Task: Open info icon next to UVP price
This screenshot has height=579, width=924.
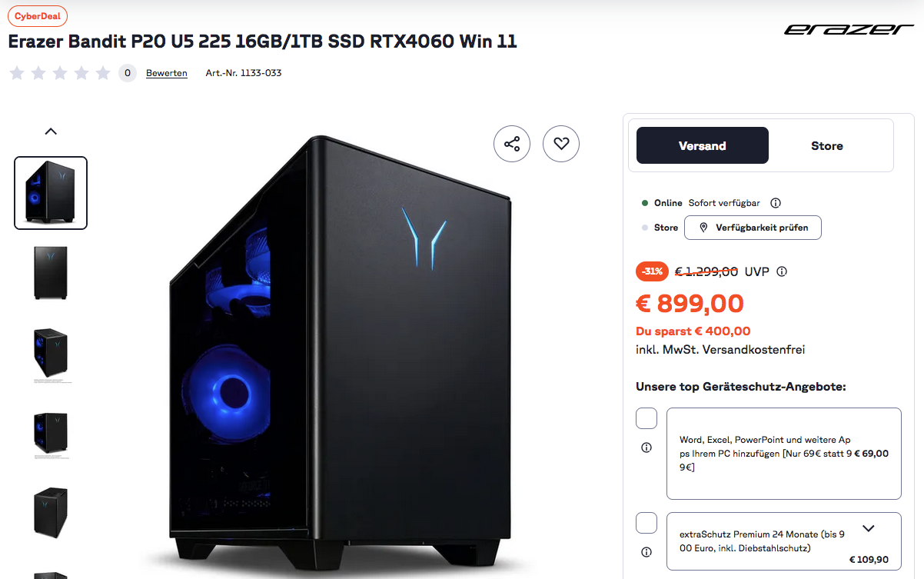Action: (x=782, y=271)
